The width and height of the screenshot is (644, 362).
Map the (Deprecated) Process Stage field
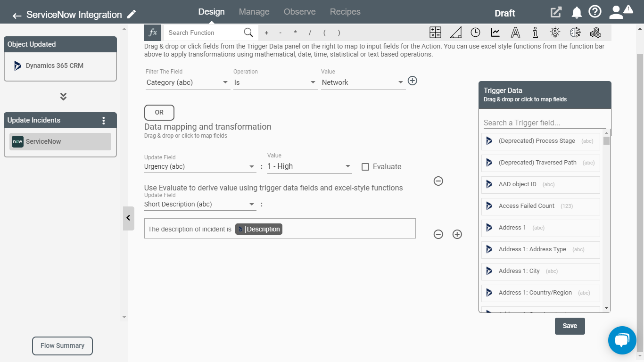coord(541,141)
